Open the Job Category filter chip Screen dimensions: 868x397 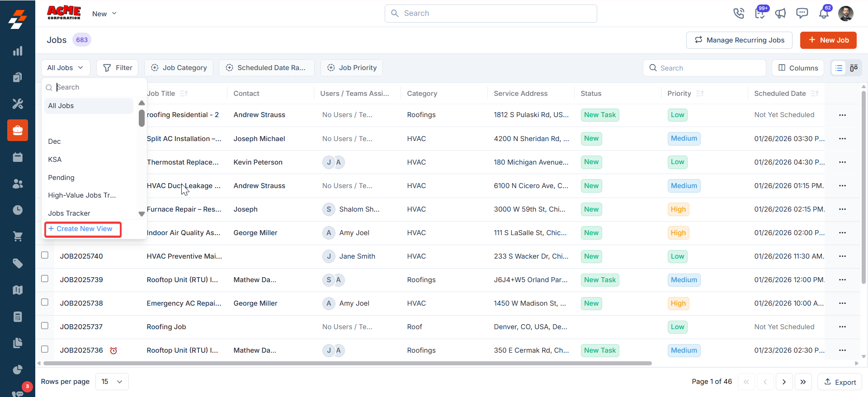click(x=179, y=68)
